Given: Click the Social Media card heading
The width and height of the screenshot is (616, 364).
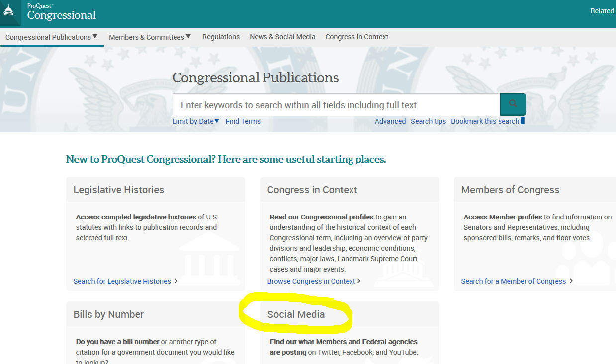Looking at the screenshot, I should click(296, 314).
